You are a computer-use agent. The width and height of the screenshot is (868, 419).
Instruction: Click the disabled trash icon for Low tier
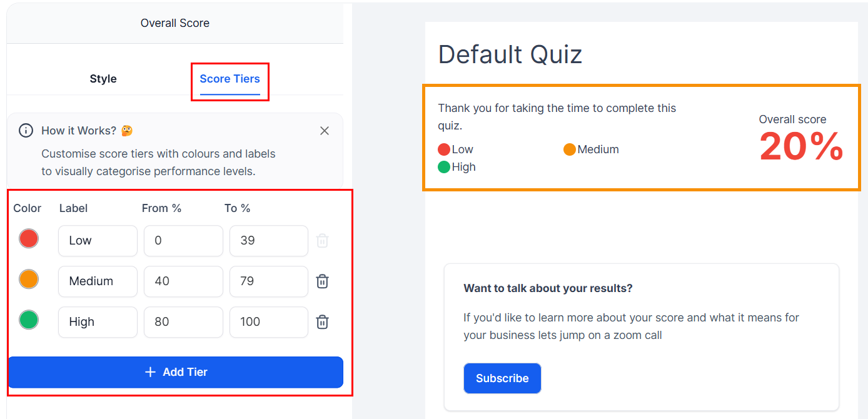coord(322,241)
